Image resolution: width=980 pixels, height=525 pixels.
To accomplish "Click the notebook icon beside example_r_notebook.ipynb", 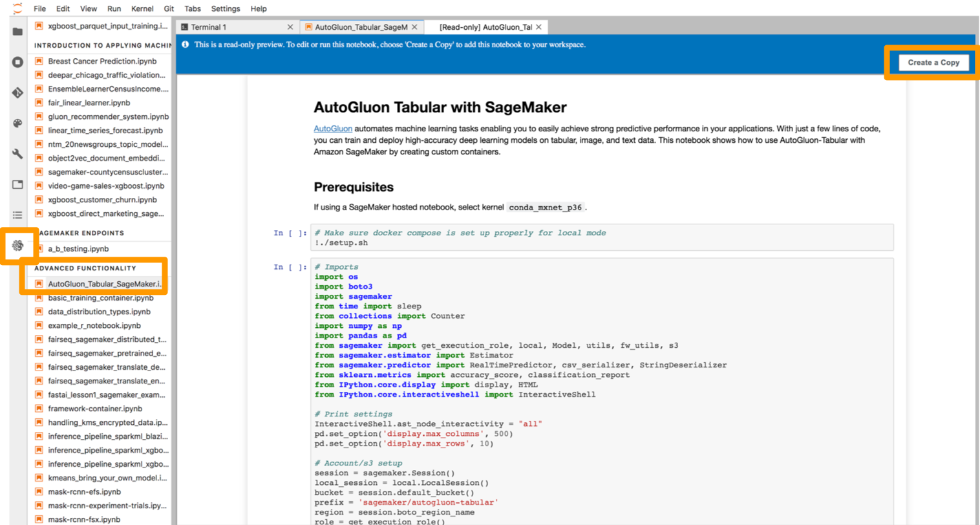I will click(39, 325).
